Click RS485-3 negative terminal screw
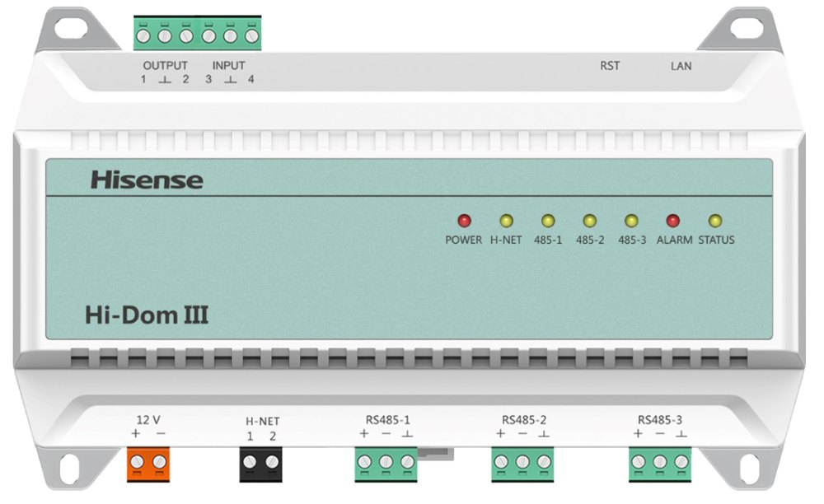 point(660,462)
